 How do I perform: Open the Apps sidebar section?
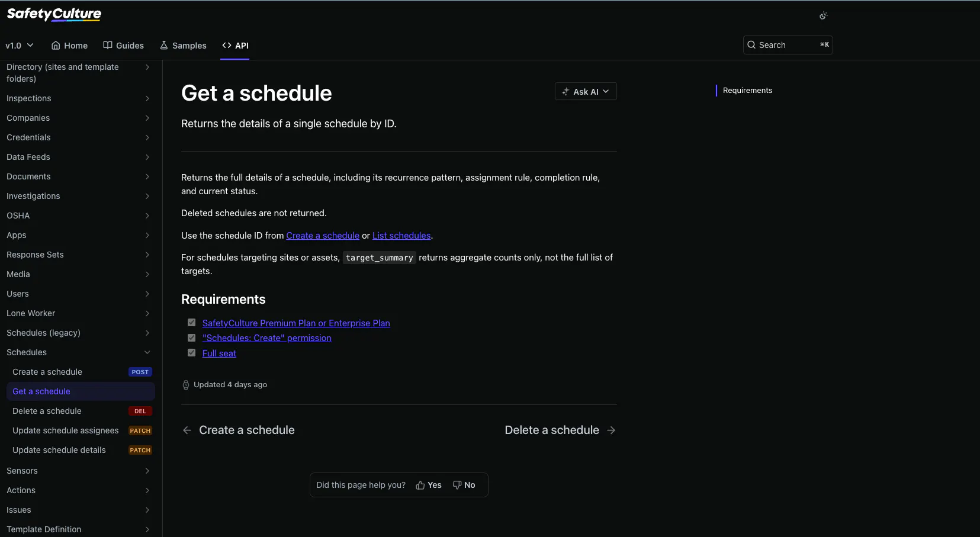click(78, 235)
